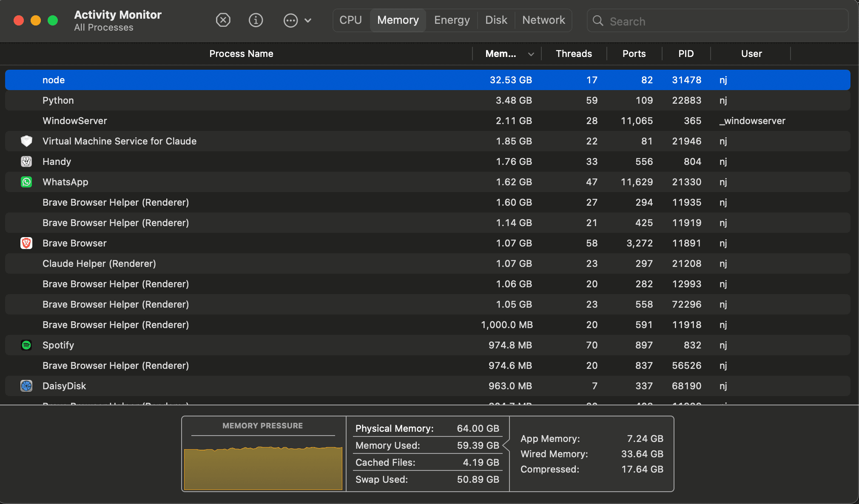Click the Stop process (X) toolbar icon
This screenshot has height=504, width=859.
coord(223,20)
